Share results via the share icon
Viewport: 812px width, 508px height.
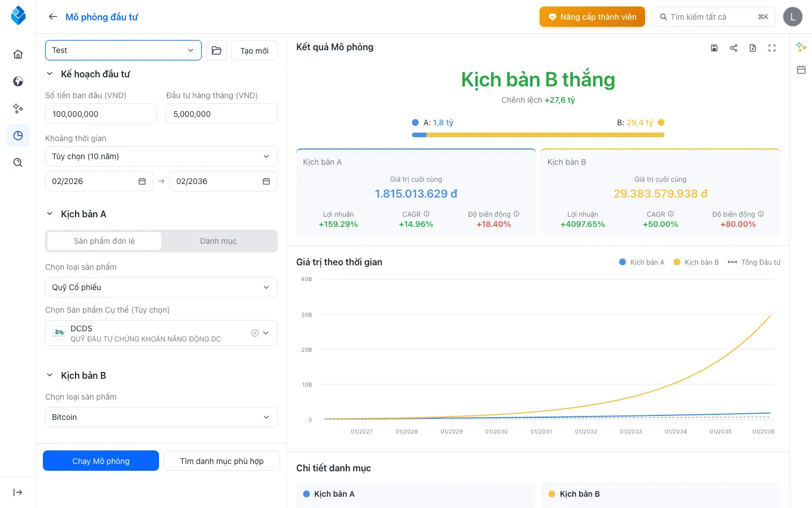click(734, 48)
